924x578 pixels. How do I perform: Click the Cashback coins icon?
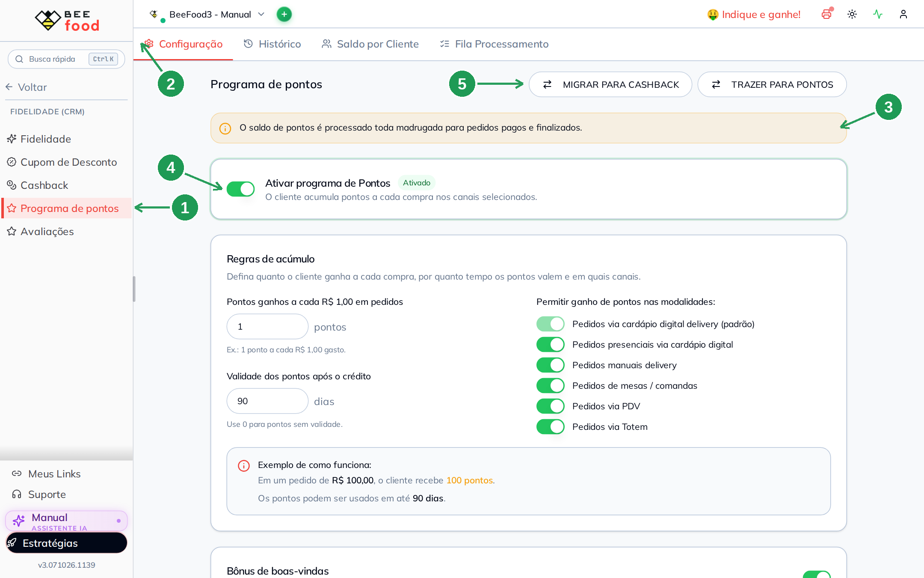(12, 185)
